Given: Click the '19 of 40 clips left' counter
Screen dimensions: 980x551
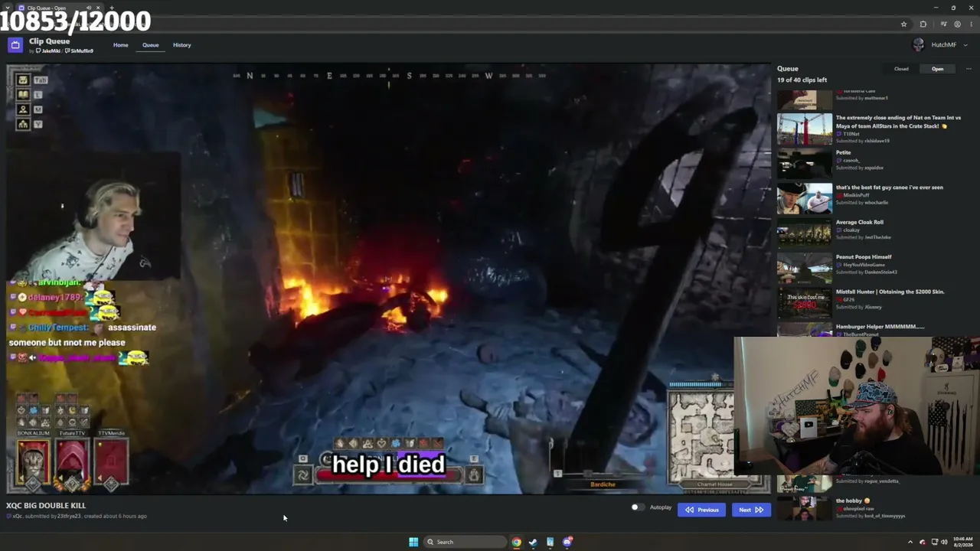Looking at the screenshot, I should pos(802,80).
